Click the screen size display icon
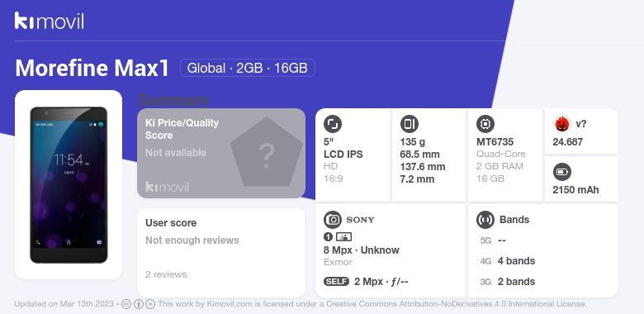This screenshot has height=314, width=644. (x=333, y=124)
